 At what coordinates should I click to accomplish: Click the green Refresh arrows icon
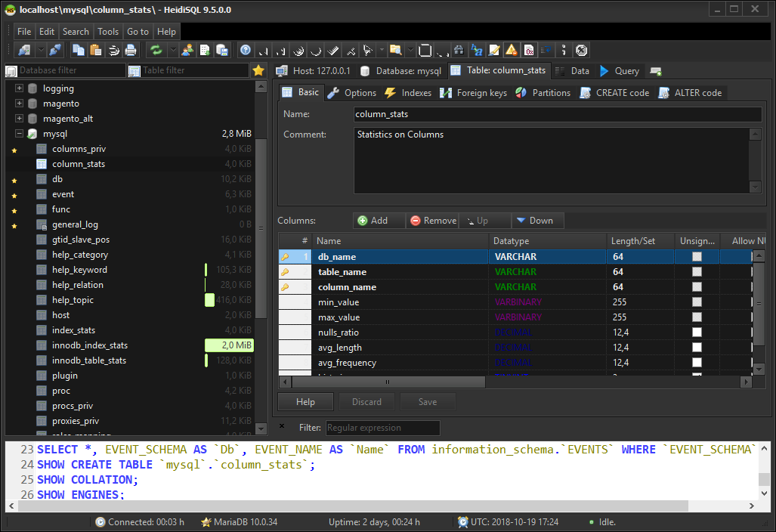click(156, 50)
